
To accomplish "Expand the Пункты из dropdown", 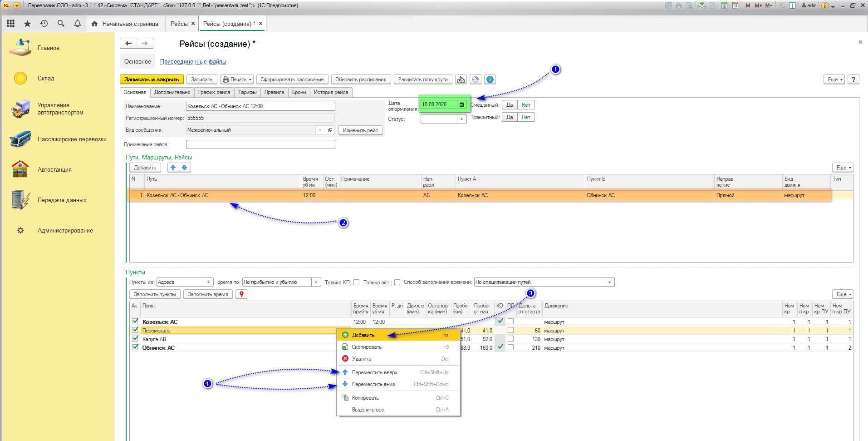I will pyautogui.click(x=208, y=282).
